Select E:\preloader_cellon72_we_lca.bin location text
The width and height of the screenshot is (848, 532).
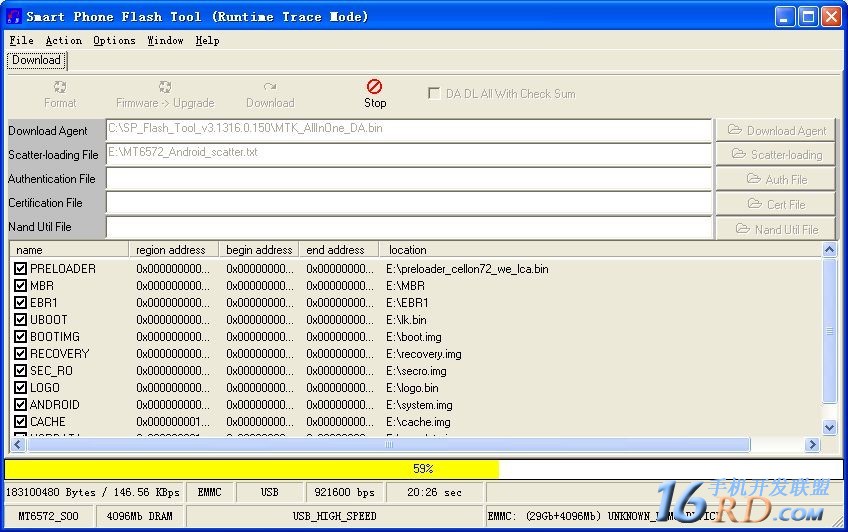[x=467, y=269]
